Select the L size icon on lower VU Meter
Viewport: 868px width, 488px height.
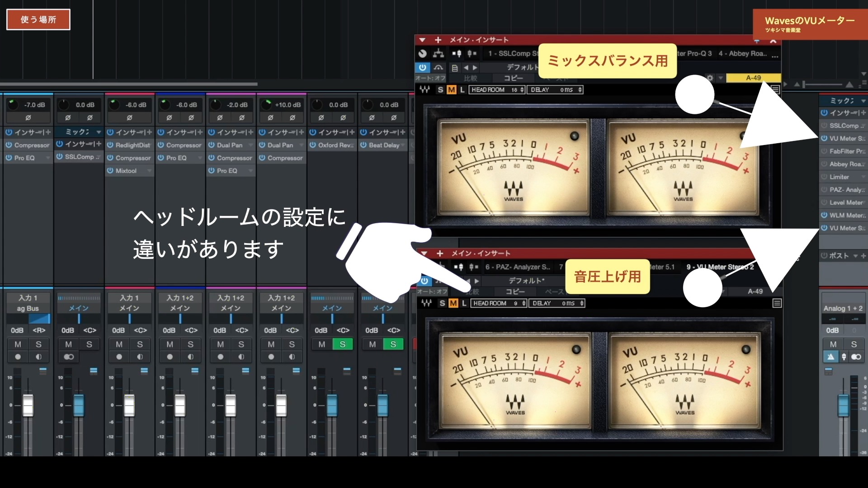point(464,303)
